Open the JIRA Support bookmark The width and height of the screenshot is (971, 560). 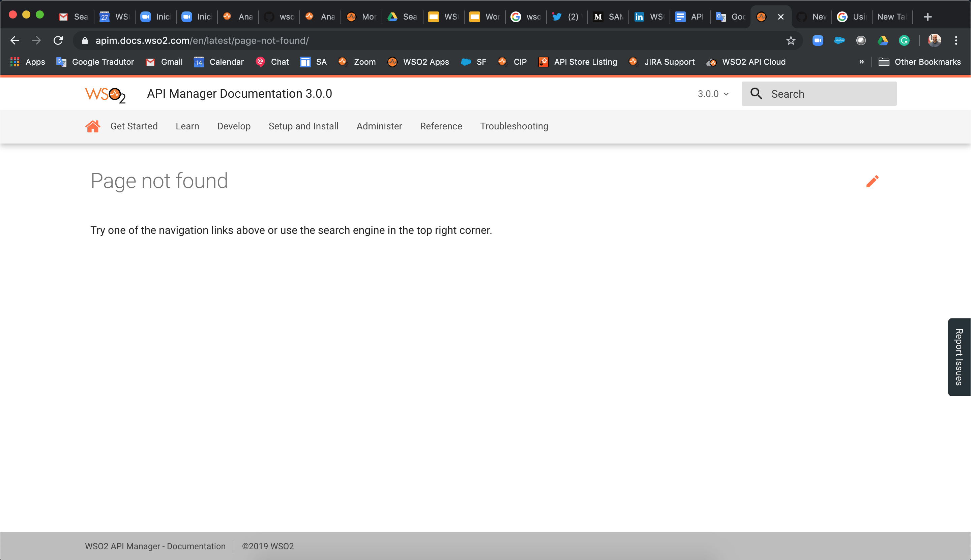click(661, 62)
